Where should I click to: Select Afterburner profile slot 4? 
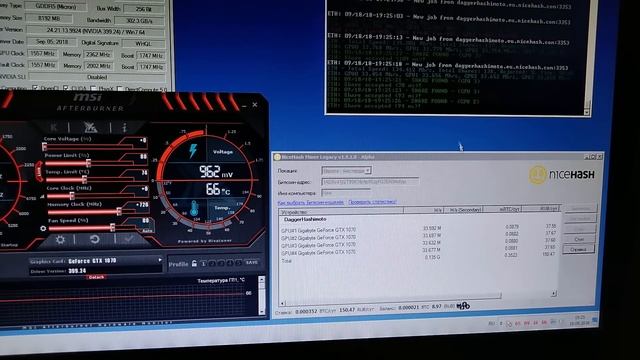pyautogui.click(x=230, y=263)
